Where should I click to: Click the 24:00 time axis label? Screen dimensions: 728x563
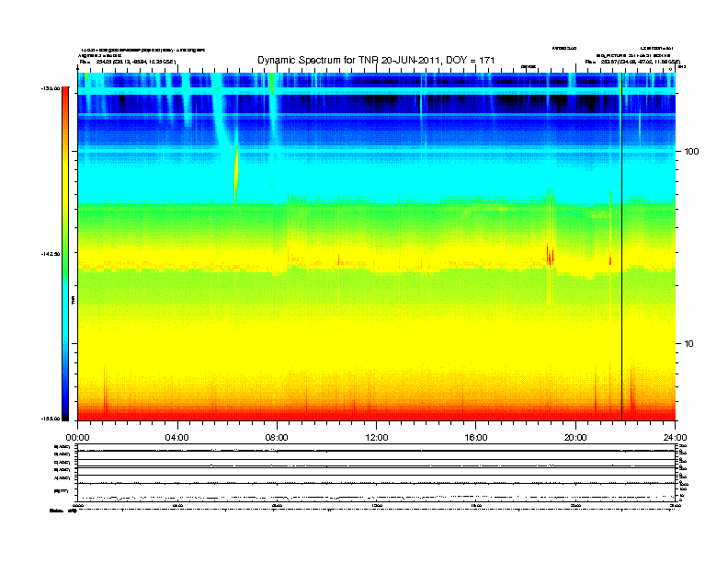675,438
